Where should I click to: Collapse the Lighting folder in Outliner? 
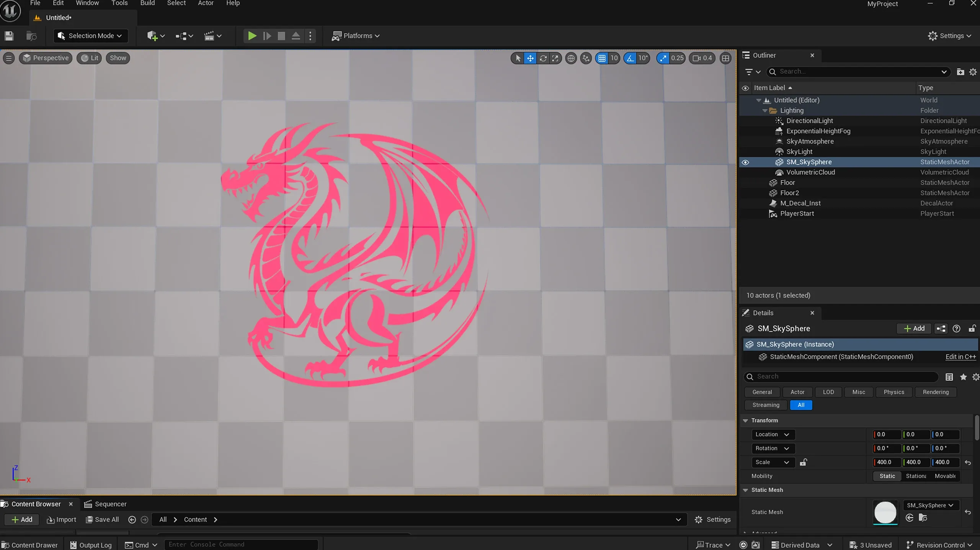click(764, 110)
